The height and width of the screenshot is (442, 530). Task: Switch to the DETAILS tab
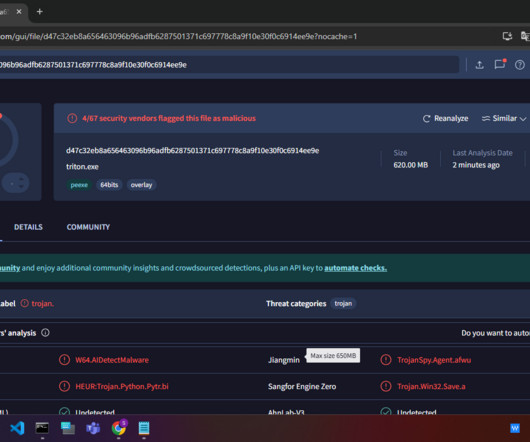[28, 227]
